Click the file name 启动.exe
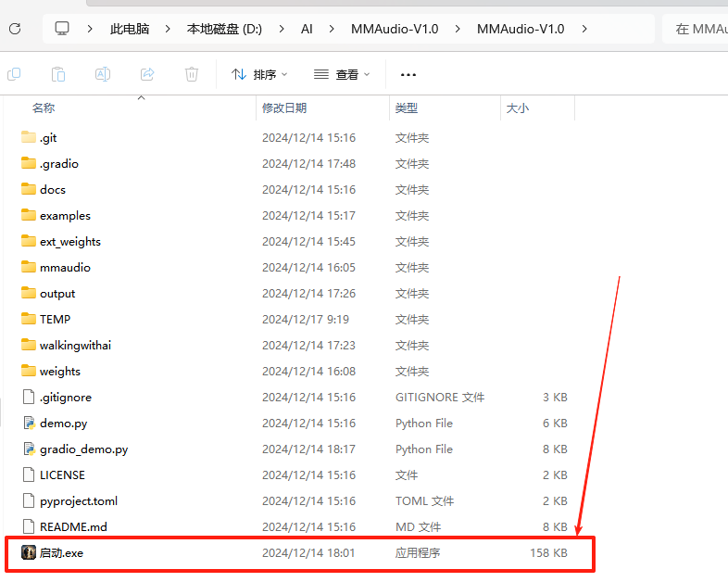 [61, 553]
